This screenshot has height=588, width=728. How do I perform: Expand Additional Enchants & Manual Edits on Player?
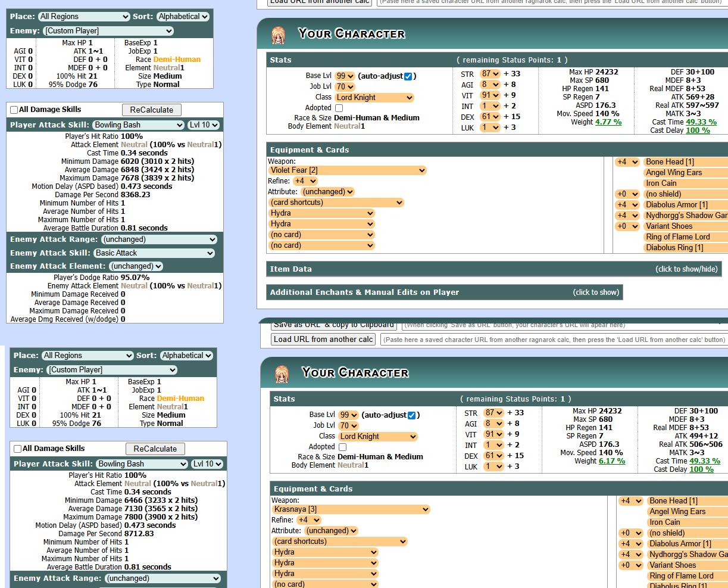(445, 293)
